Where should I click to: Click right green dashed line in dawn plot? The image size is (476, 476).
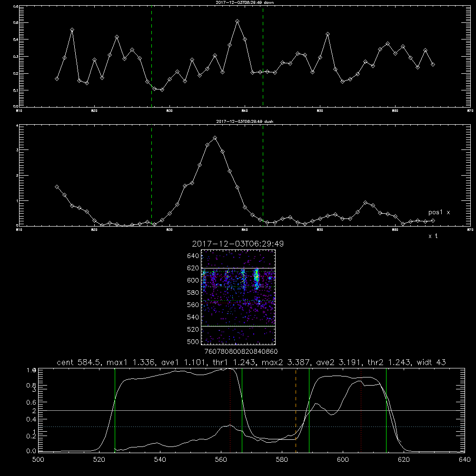pos(263,58)
